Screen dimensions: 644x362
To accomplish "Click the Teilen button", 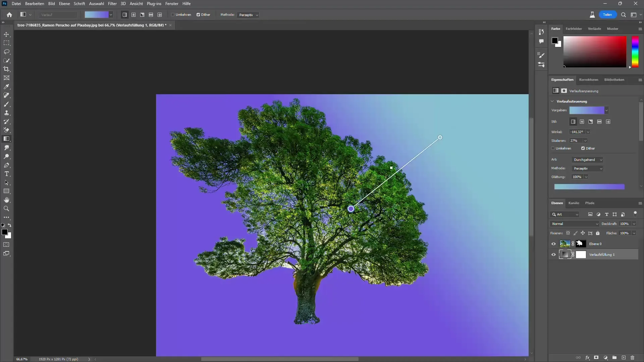I will click(x=607, y=15).
